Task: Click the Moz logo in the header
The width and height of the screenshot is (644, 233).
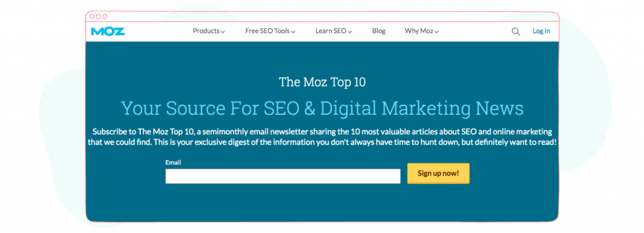Action: tap(108, 31)
